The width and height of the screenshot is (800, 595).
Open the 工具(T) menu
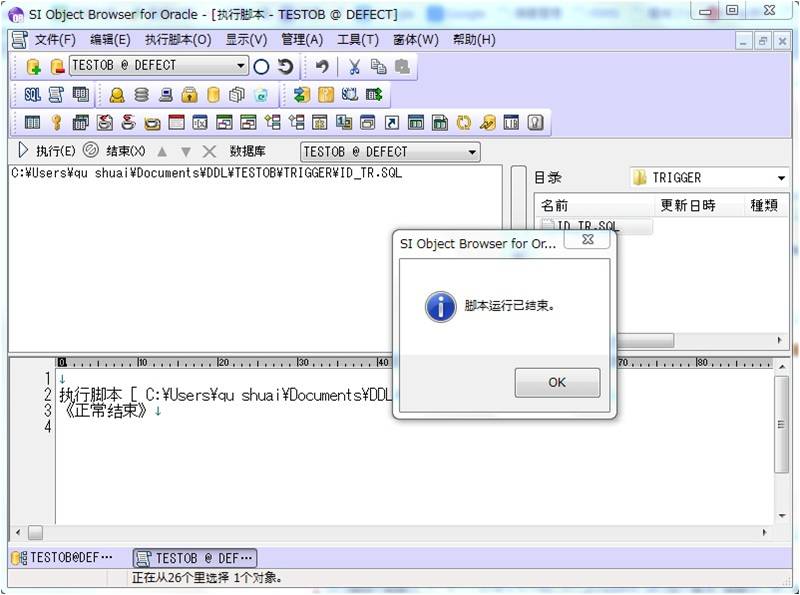tap(358, 40)
